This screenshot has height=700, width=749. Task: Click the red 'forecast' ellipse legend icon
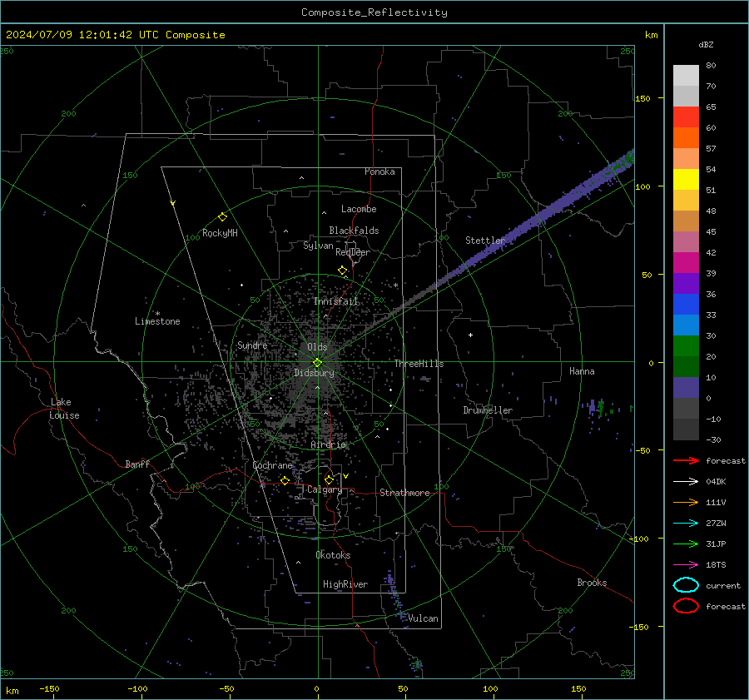coord(686,606)
